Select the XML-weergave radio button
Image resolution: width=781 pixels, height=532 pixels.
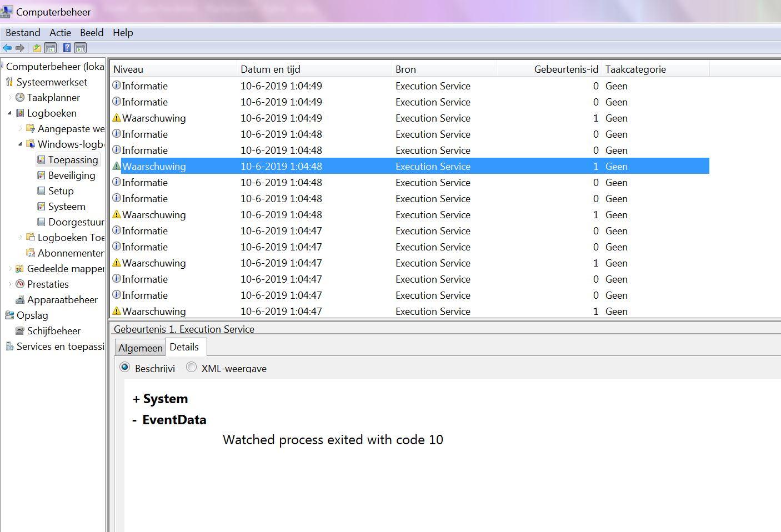click(x=191, y=367)
